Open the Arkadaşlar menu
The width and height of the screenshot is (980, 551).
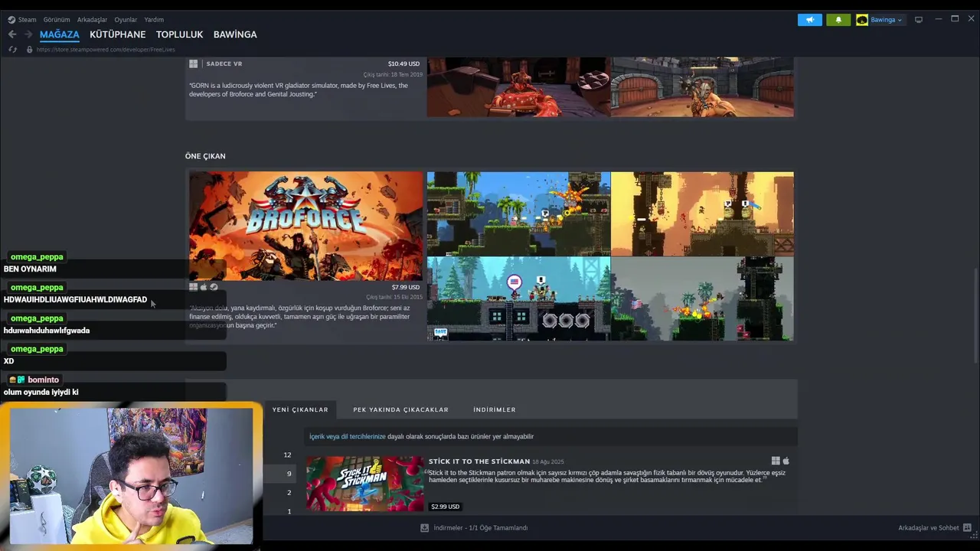pos(92,20)
